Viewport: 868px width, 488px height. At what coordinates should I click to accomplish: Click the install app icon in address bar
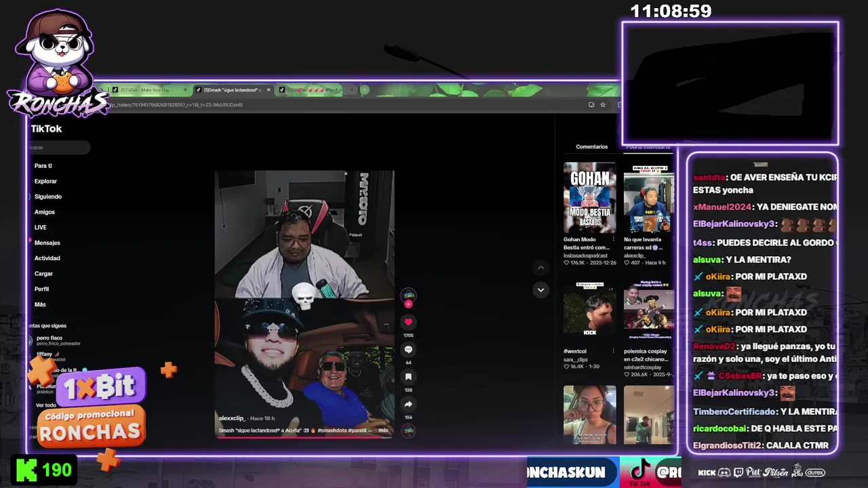pos(591,104)
